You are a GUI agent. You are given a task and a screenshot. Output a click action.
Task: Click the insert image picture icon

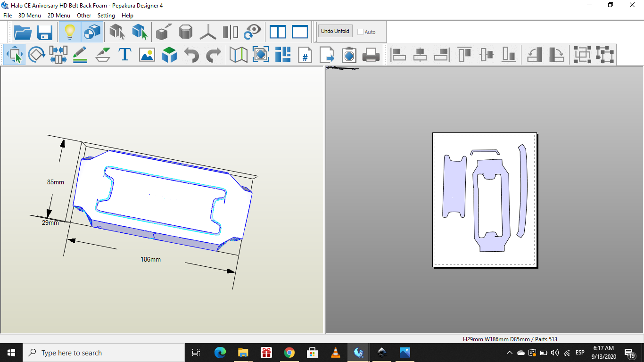147,55
